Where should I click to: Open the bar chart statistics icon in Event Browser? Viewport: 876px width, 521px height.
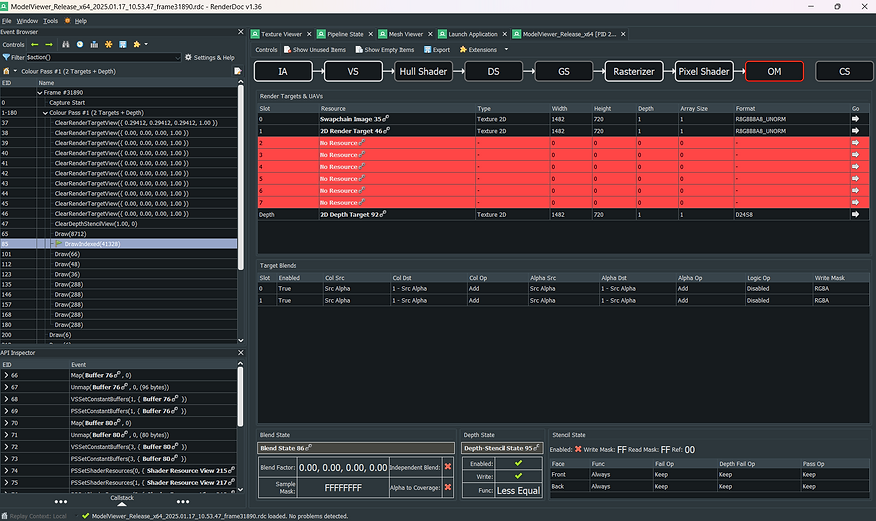[x=94, y=44]
